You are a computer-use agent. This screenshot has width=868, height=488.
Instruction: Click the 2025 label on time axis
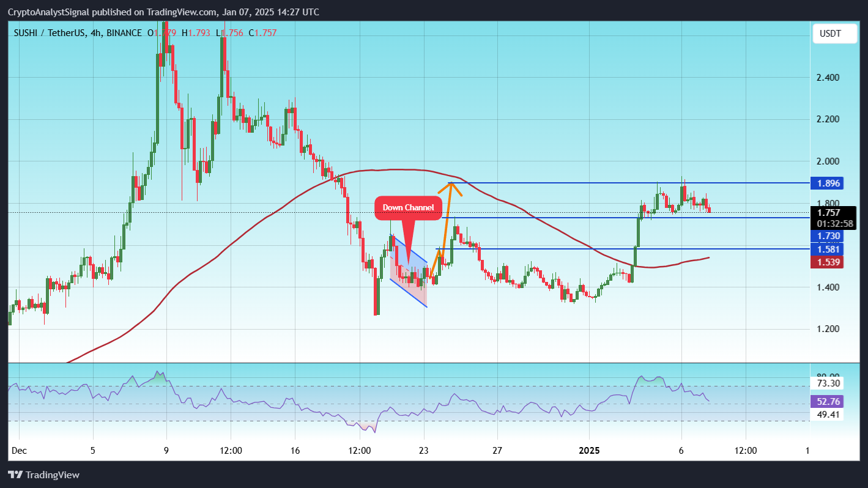point(589,451)
